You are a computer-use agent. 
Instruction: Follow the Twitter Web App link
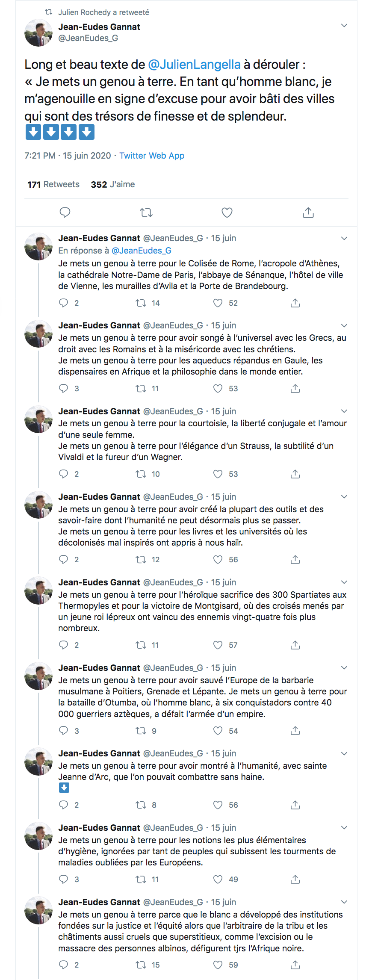pyautogui.click(x=152, y=156)
